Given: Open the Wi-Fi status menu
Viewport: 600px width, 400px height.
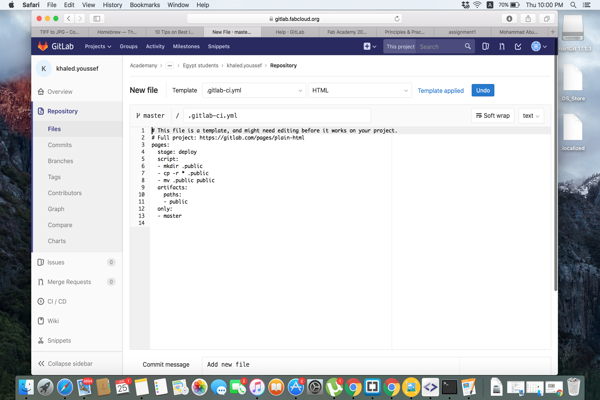Looking at the screenshot, I should coord(477,5).
